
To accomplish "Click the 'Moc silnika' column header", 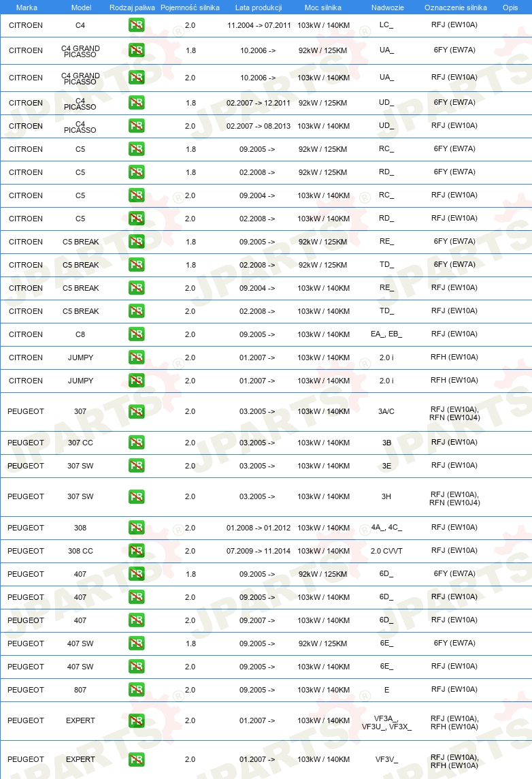I will (x=323, y=7).
